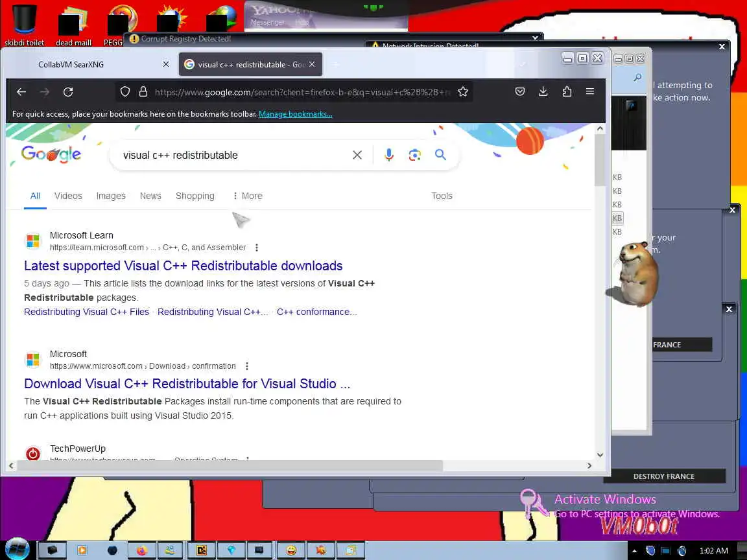Close the Corrupt Registry Detected popup
The width and height of the screenshot is (747, 560).
(x=536, y=38)
